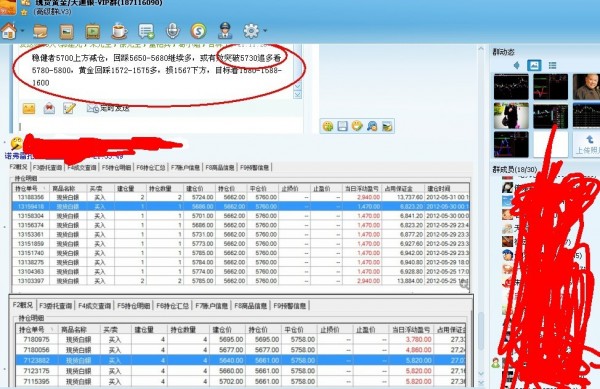Switch 群动态 to list view
Image resolution: width=600 pixels, height=389 pixels.
tap(552, 65)
